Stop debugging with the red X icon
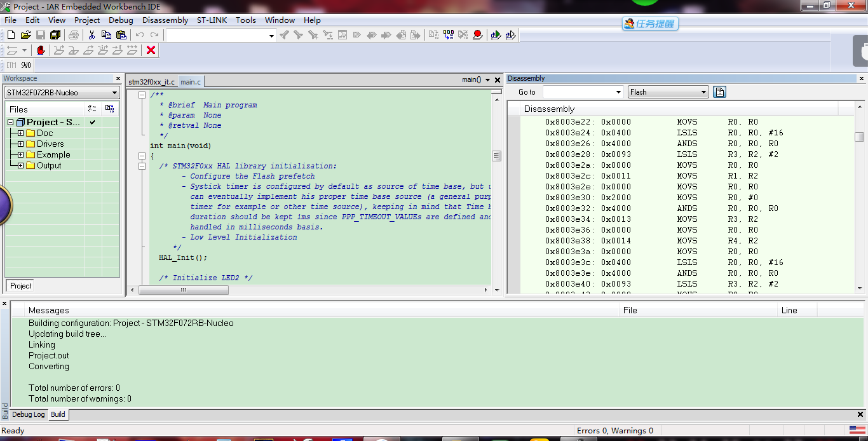Viewport: 868px width, 441px height. (x=151, y=50)
